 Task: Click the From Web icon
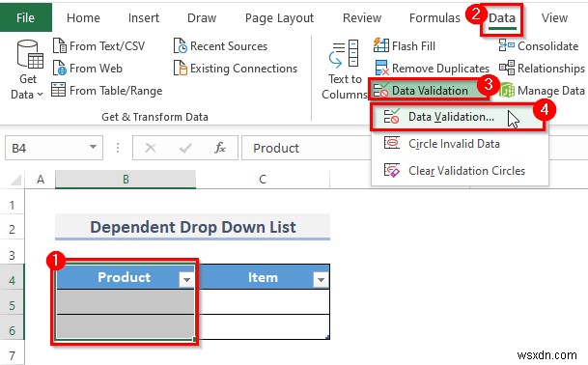tap(60, 69)
